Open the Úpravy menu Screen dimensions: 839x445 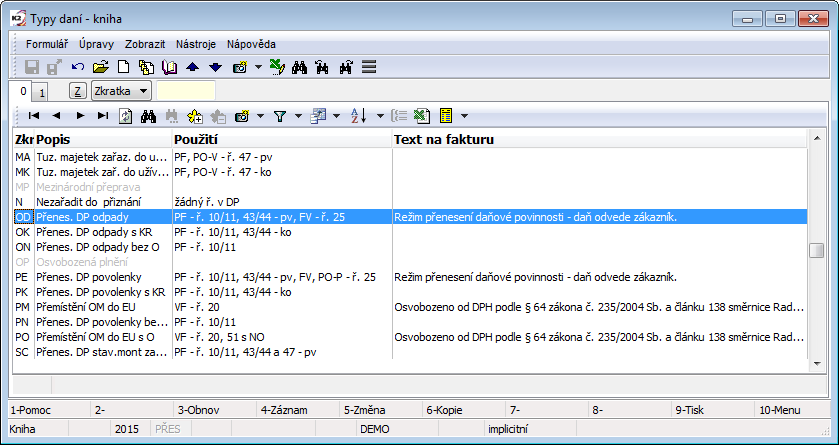(96, 44)
